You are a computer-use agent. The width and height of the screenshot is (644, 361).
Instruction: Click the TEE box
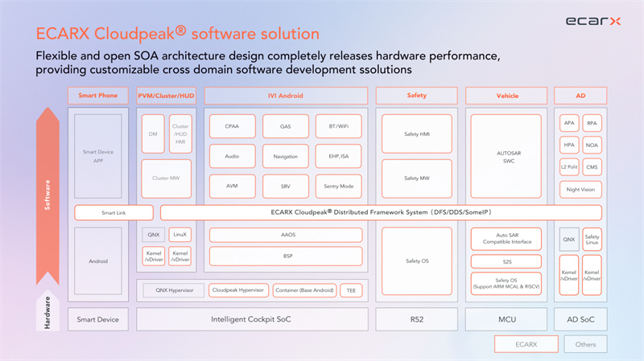[351, 290]
